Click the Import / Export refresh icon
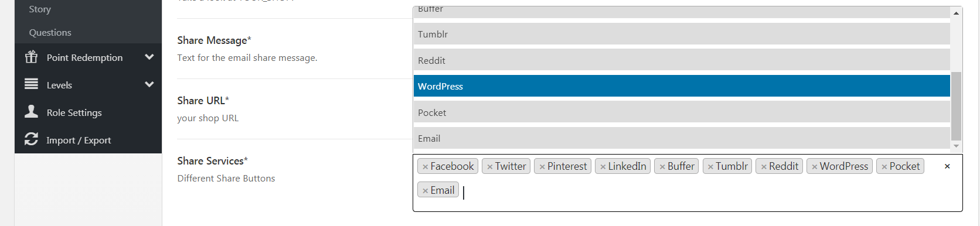Screen dimensions: 980x226 tap(31, 139)
